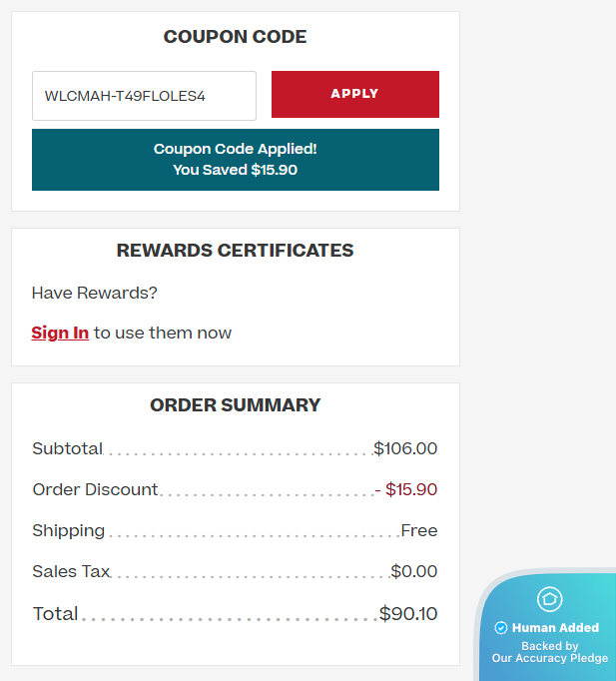The image size is (616, 681).
Task: Click the "Have Rewards?" text
Action: click(95, 293)
